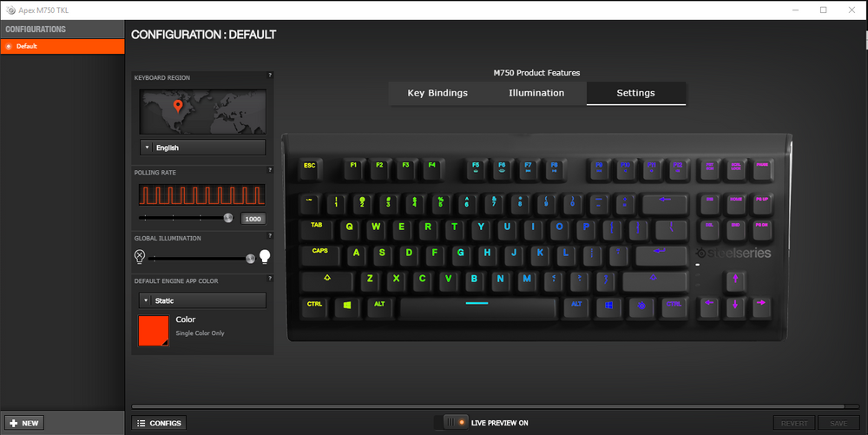Click the right shift key
Screen dimensions: 868x435
(654, 281)
